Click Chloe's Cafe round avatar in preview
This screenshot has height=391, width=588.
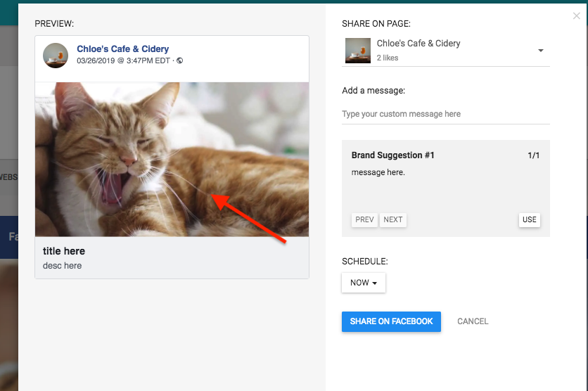(56, 55)
